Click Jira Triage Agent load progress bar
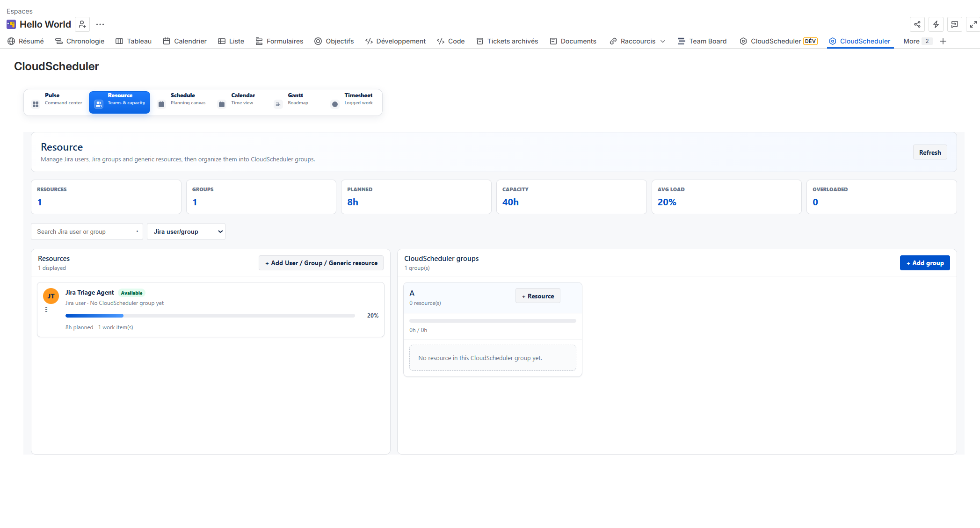Viewport: 980px width, 528px height. click(210, 316)
